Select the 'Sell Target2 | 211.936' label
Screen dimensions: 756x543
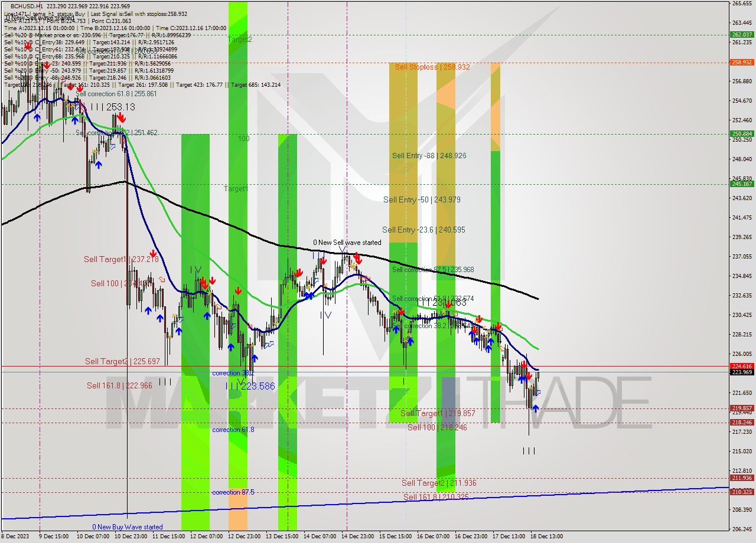(439, 483)
